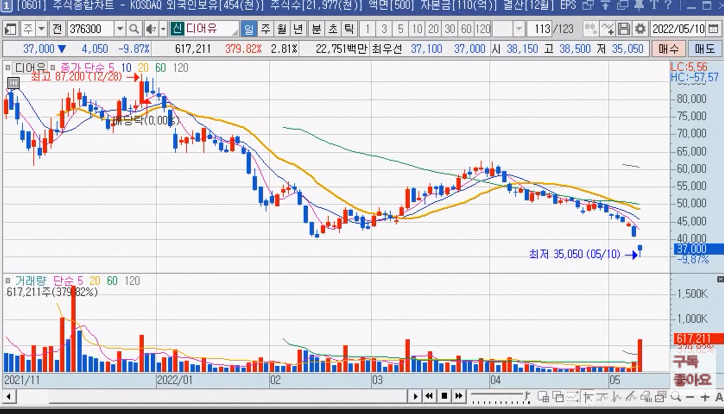This screenshot has width=724, height=414.
Task: Switch to weekly 주 chart period
Action: [265, 29]
